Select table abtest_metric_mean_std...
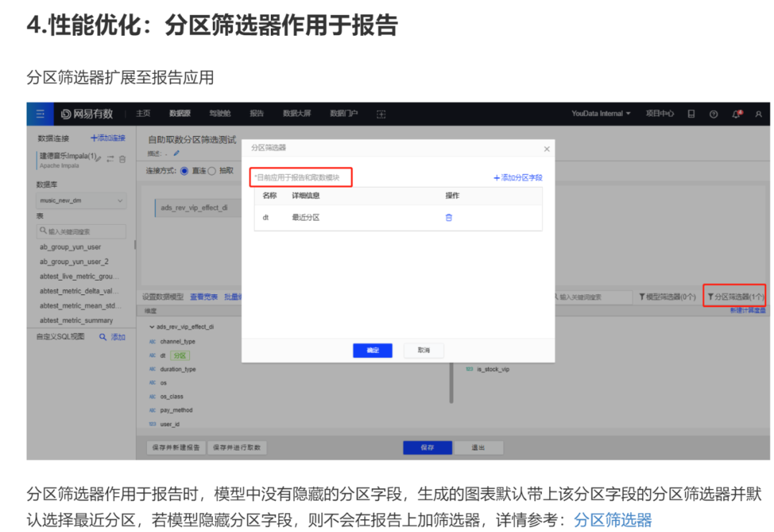The image size is (774, 532). point(79,306)
